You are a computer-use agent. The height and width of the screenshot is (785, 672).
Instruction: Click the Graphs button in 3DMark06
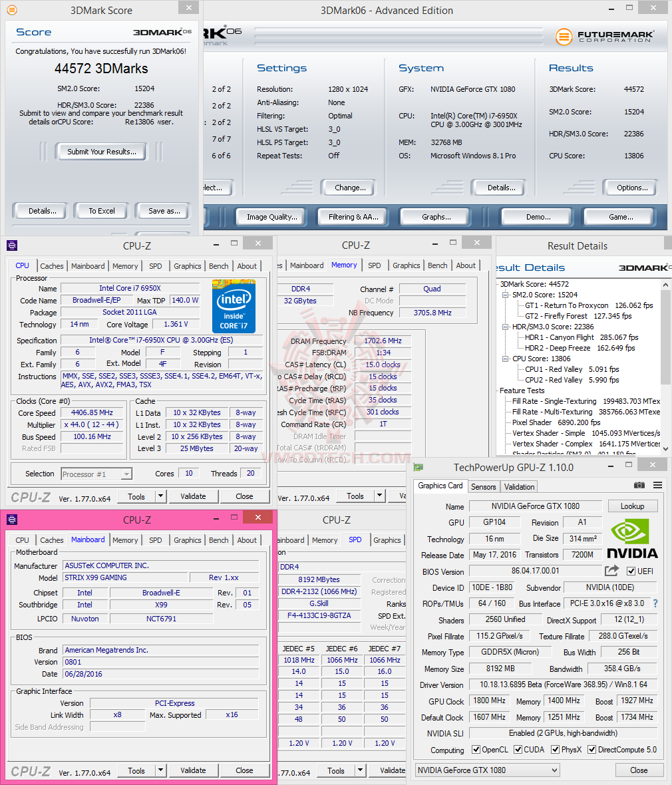436,217
